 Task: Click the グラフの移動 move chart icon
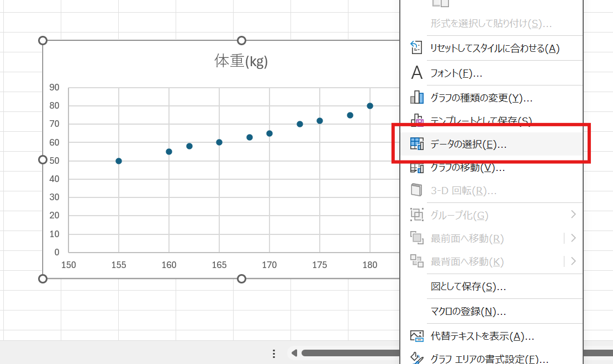tap(417, 168)
